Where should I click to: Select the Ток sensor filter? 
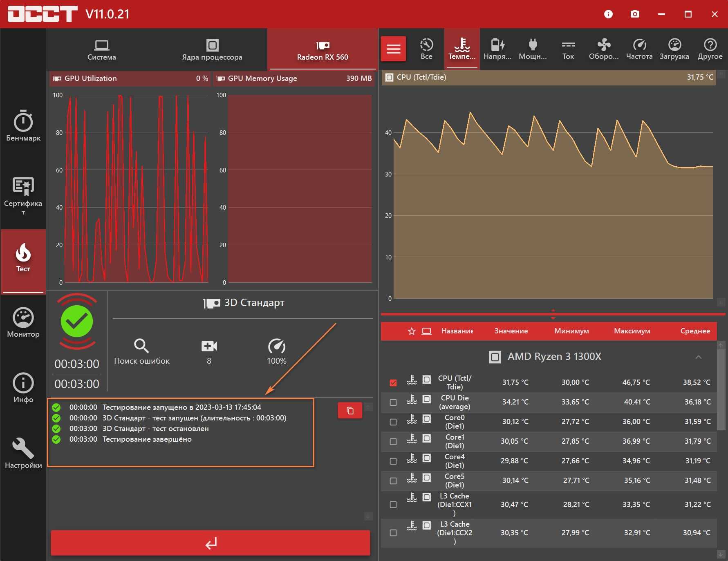(568, 49)
